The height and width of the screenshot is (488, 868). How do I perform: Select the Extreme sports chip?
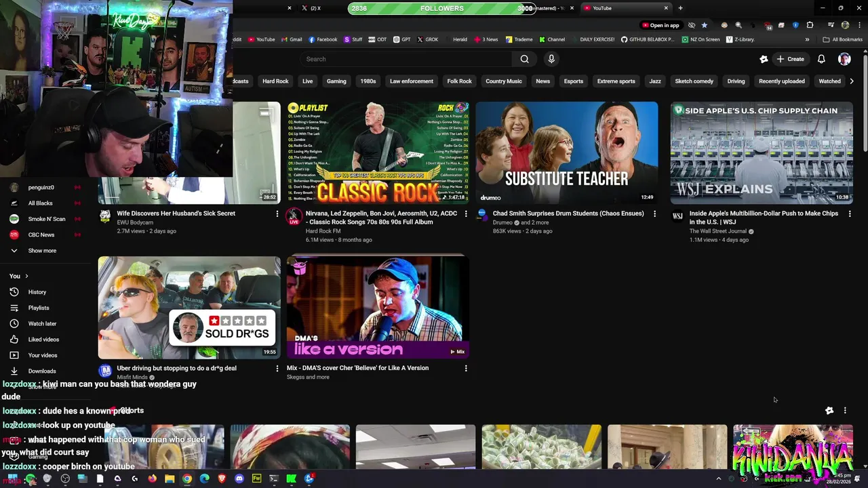tap(616, 81)
